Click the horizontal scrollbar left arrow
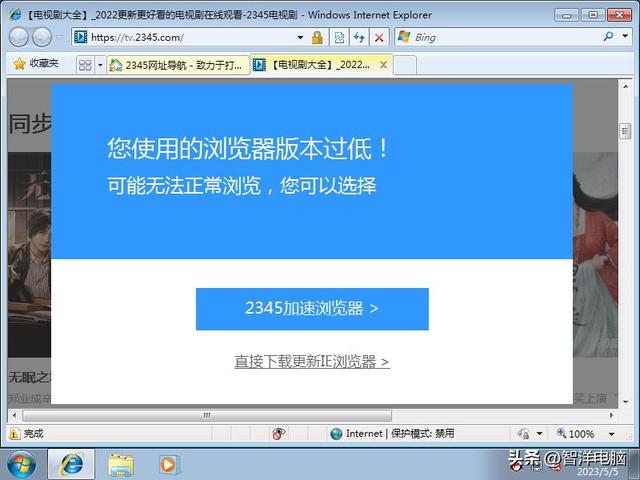 point(14,416)
